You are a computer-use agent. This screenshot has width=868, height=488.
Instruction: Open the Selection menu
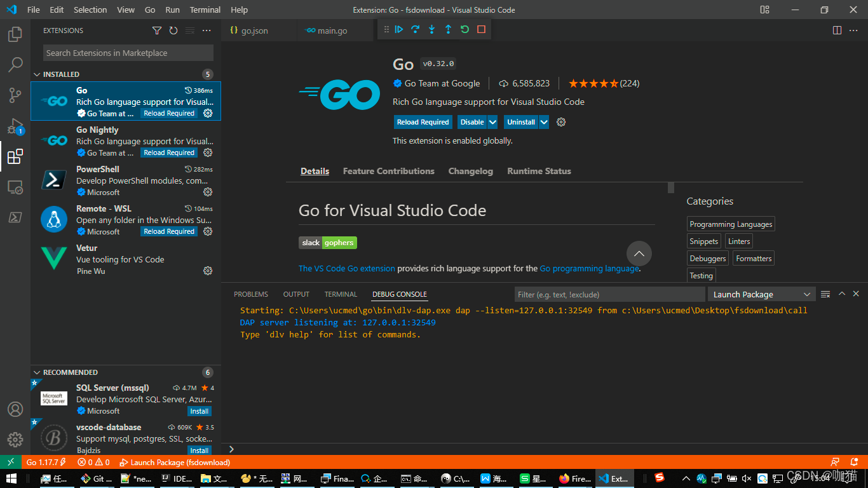[90, 10]
